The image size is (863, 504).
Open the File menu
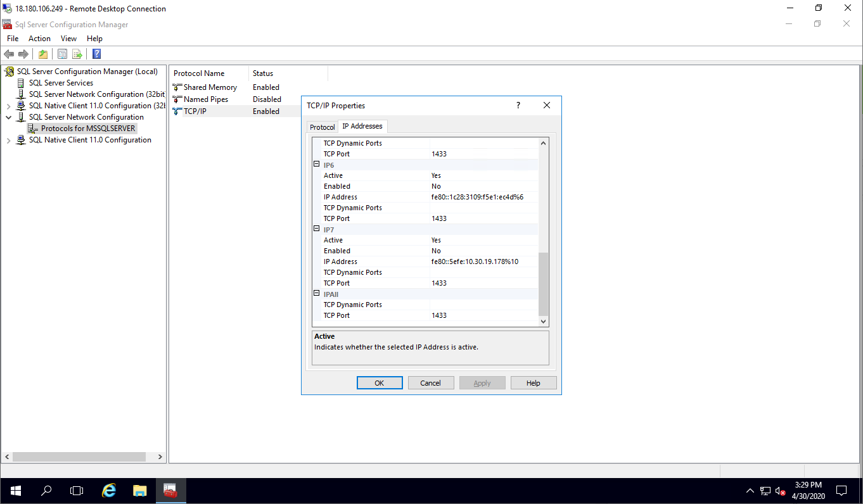coord(13,39)
